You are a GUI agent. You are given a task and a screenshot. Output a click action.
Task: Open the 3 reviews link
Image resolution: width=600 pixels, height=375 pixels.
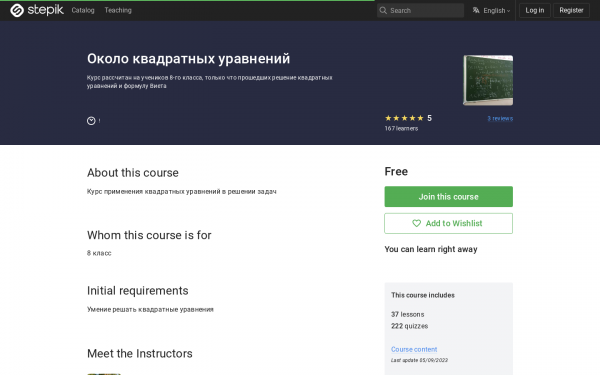[500, 119]
